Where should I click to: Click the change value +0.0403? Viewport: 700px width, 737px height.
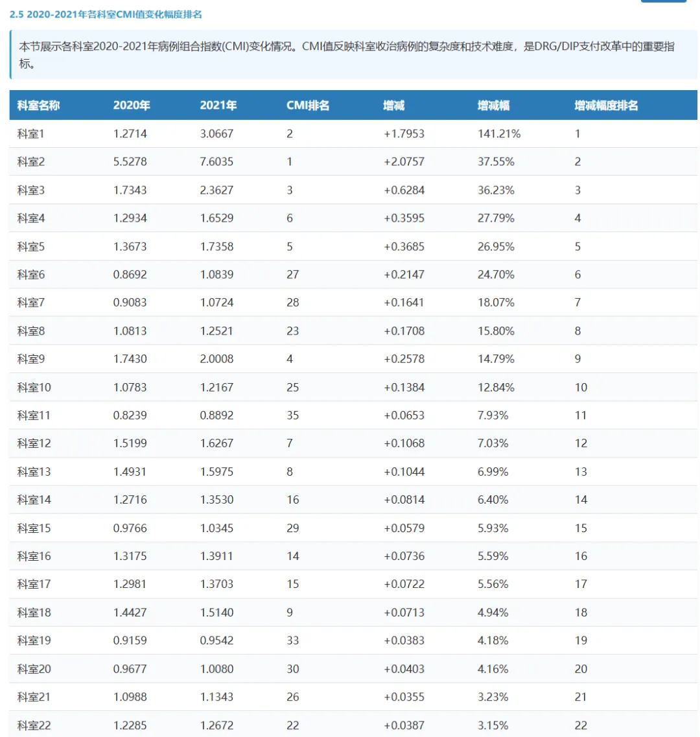coord(404,668)
